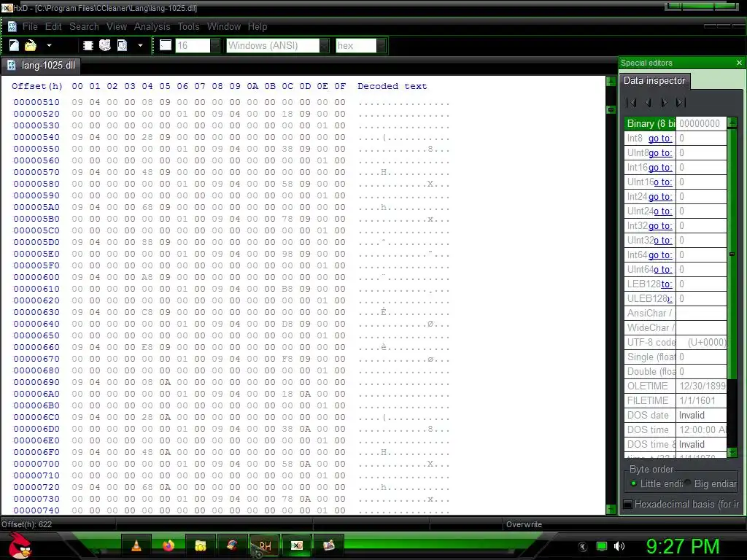Screen dimensions: 747x560
Task: Toggle the Hexadecimal basis checkbox
Action: point(628,504)
